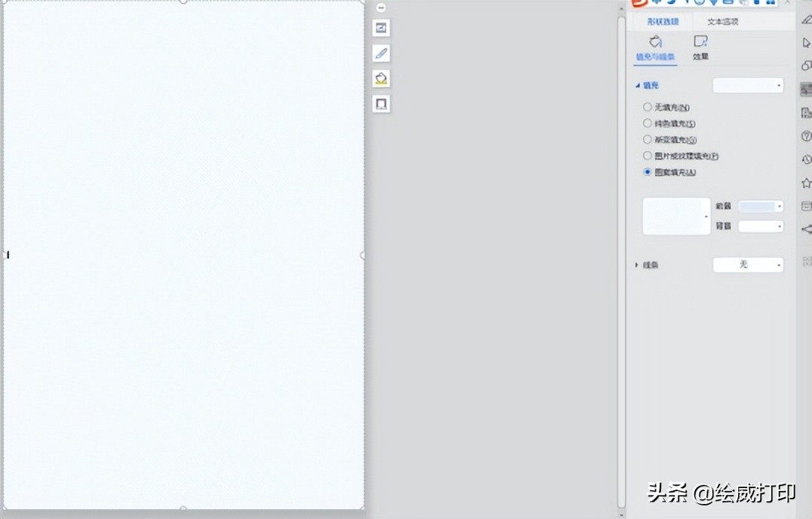Screen dimensions: 812x519
Task: Open the grid dots icon at sidebar bottom
Action: (807, 261)
